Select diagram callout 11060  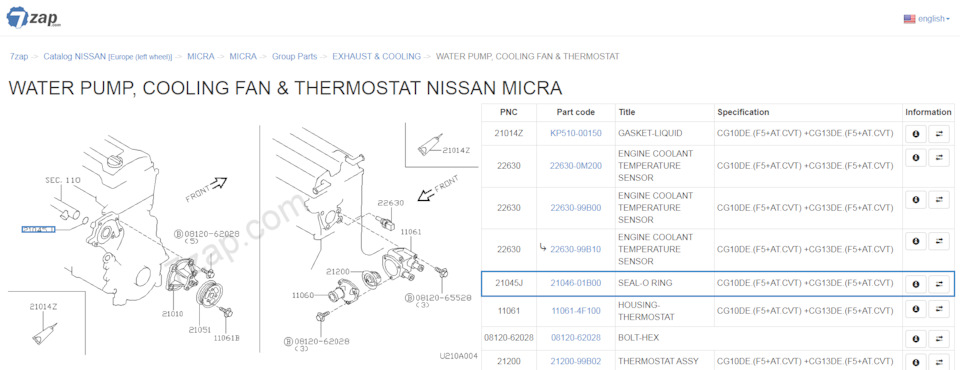(302, 295)
